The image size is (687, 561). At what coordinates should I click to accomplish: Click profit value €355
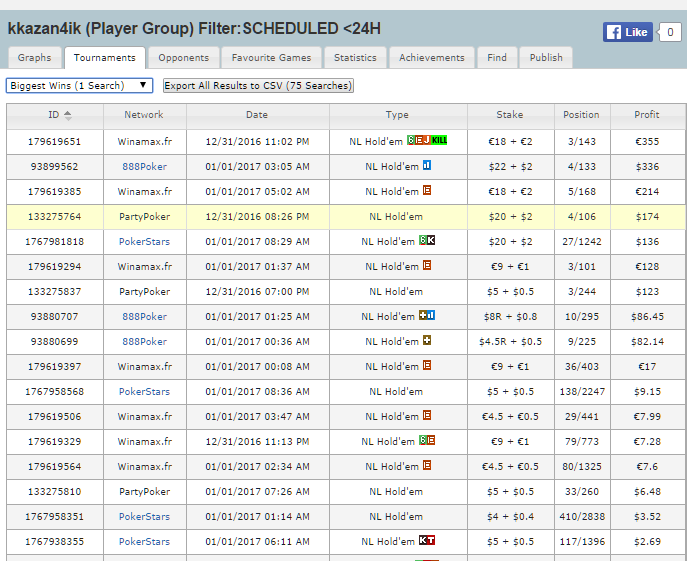click(647, 142)
